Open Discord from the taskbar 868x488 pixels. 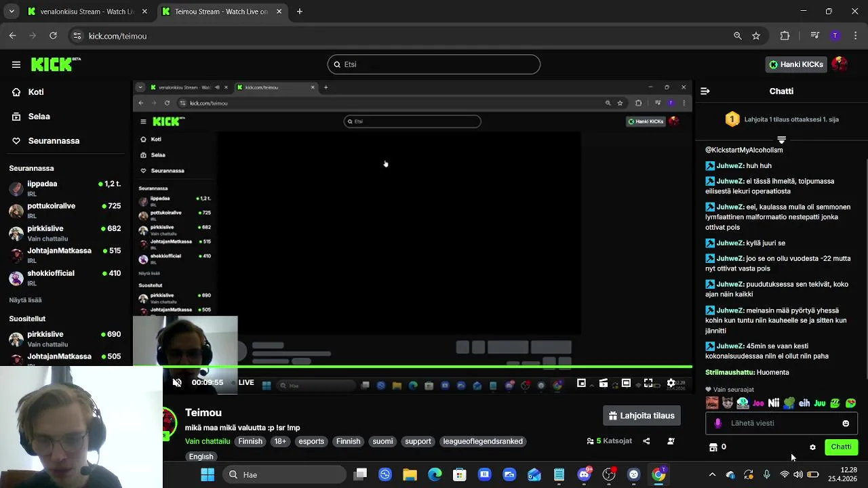[x=584, y=474]
